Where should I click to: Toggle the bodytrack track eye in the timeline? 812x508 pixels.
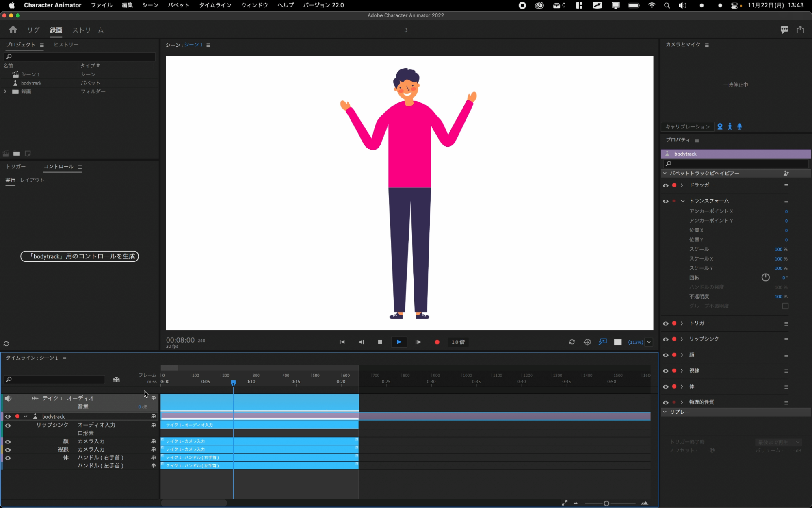coord(8,417)
